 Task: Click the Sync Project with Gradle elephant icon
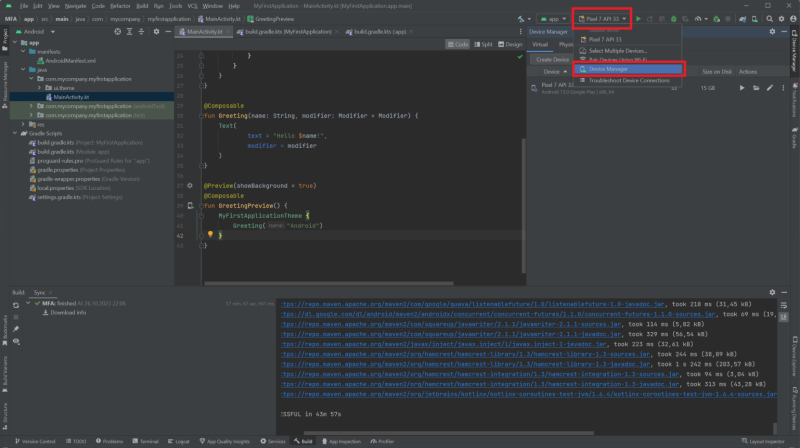(743, 19)
